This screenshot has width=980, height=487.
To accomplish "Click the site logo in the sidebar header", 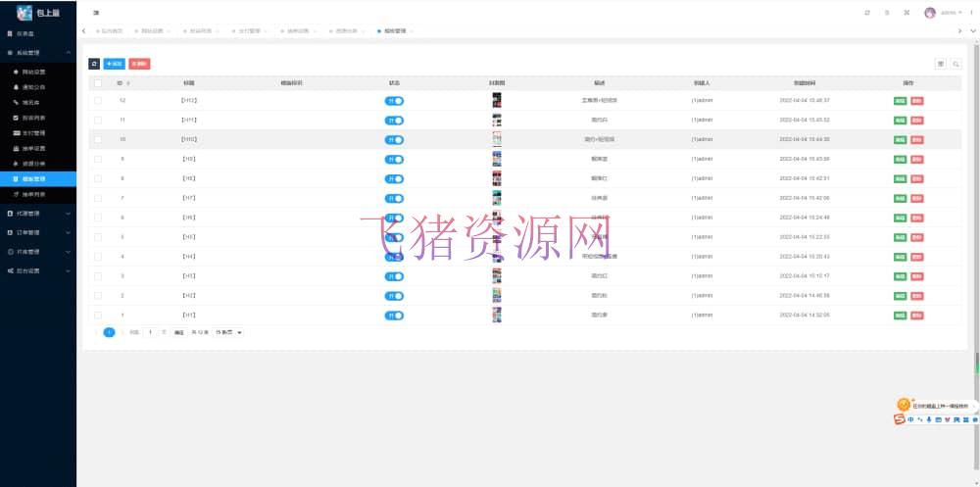I will point(24,13).
